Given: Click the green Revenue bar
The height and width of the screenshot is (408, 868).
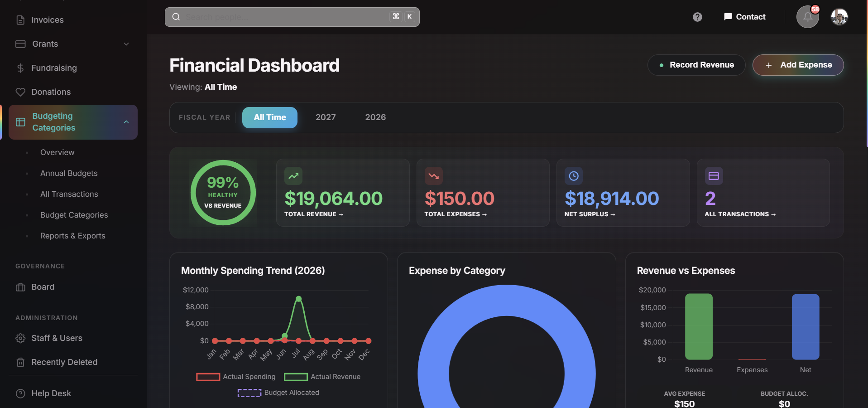Looking at the screenshot, I should tap(699, 326).
